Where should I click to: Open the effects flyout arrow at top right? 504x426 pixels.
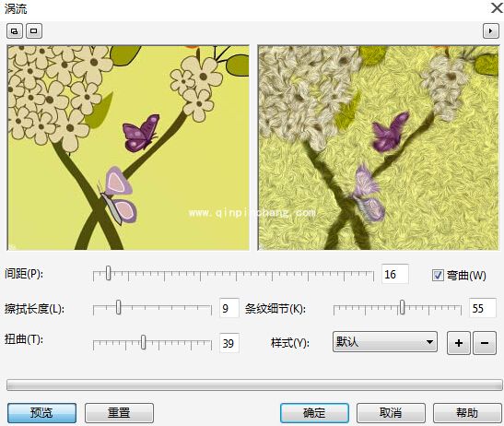(491, 31)
